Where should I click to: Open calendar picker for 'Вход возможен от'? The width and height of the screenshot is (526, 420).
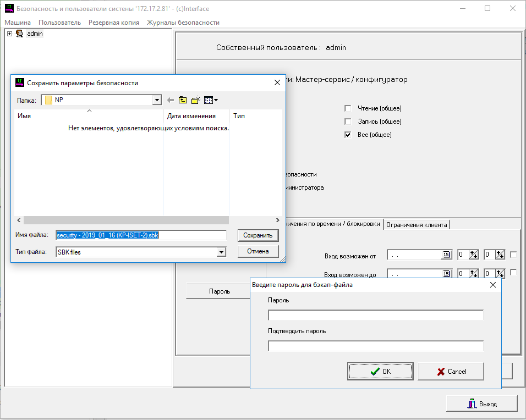point(446,255)
